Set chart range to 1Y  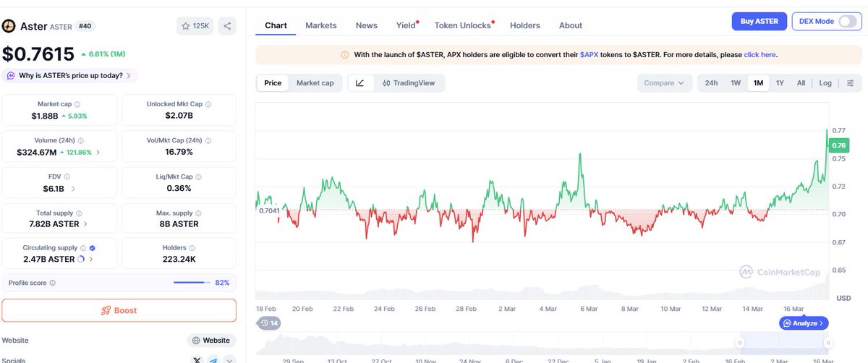(780, 83)
